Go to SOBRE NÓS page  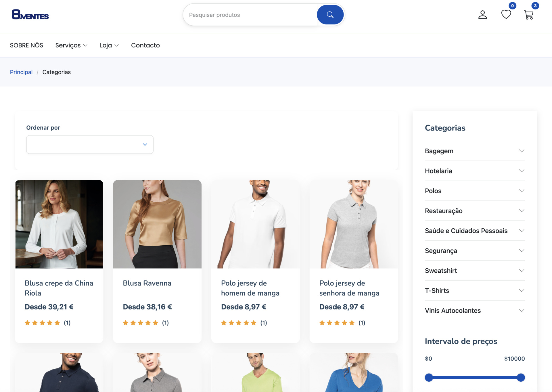tap(26, 45)
